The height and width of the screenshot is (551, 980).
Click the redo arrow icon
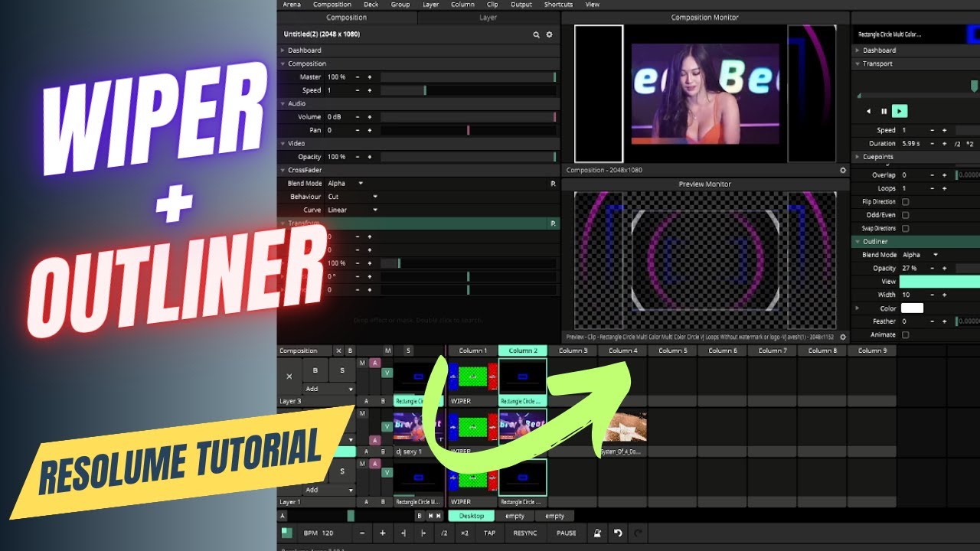coord(638,533)
